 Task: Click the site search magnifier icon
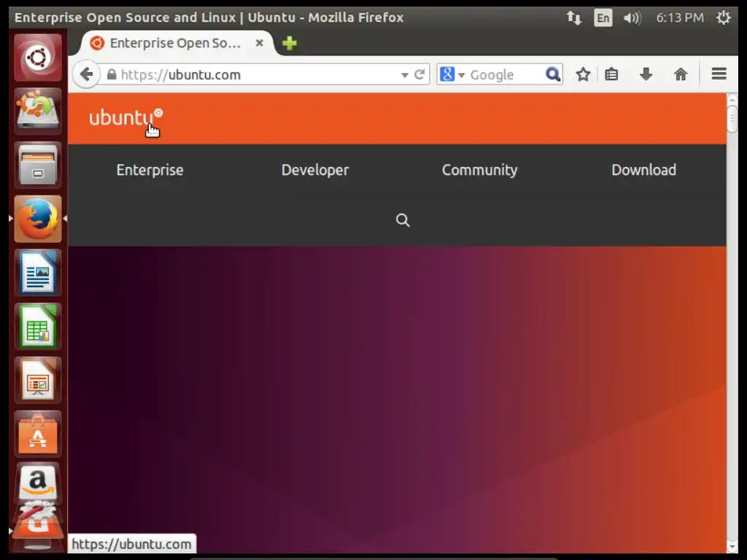tap(403, 220)
